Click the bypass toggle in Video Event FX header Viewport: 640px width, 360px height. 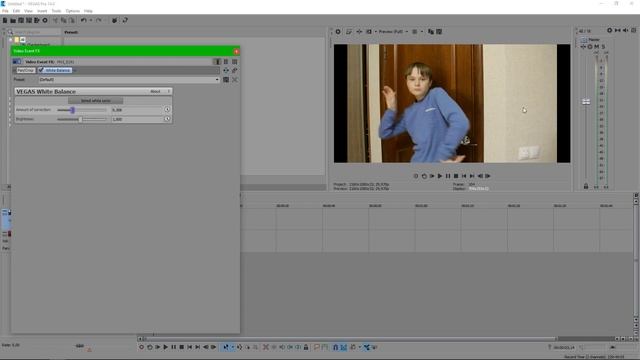pos(16,62)
